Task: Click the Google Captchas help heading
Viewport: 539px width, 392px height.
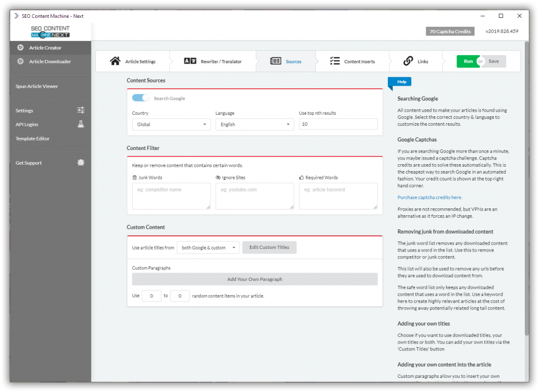Action: point(417,139)
